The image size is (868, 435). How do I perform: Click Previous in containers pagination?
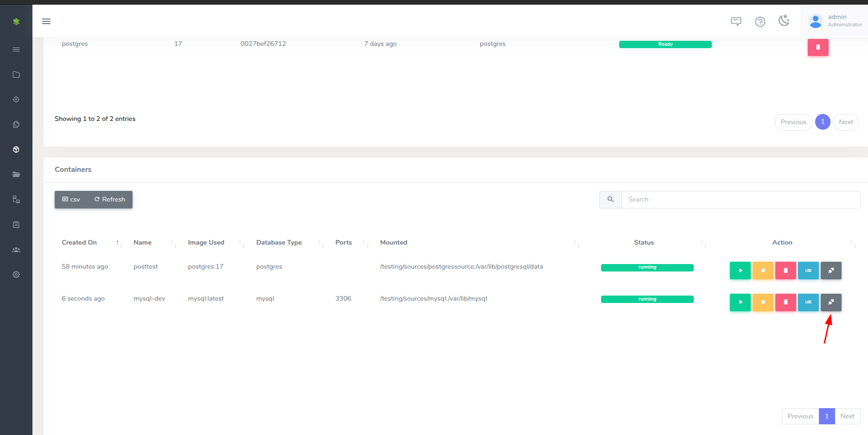click(x=800, y=416)
